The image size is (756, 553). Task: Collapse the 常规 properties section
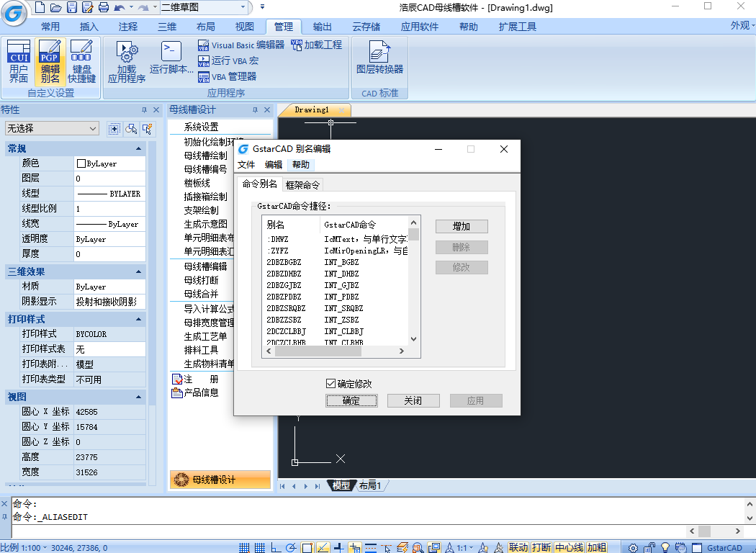[138, 148]
